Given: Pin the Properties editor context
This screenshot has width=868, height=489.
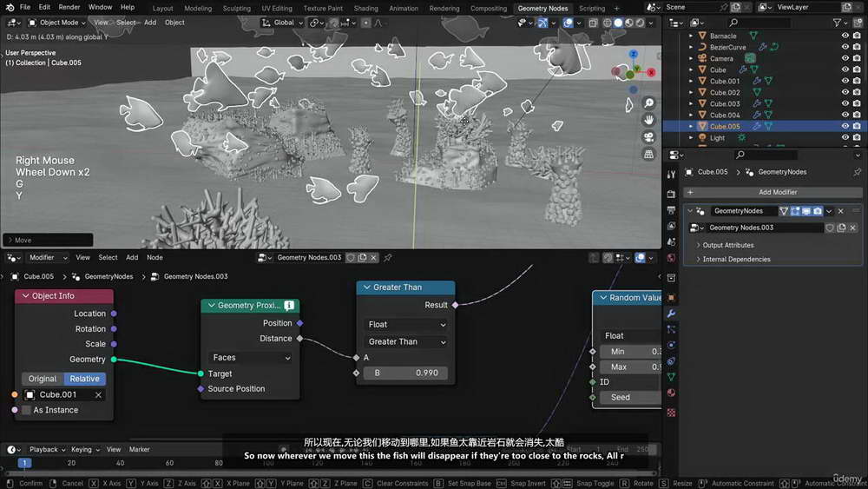Looking at the screenshot, I should (857, 172).
